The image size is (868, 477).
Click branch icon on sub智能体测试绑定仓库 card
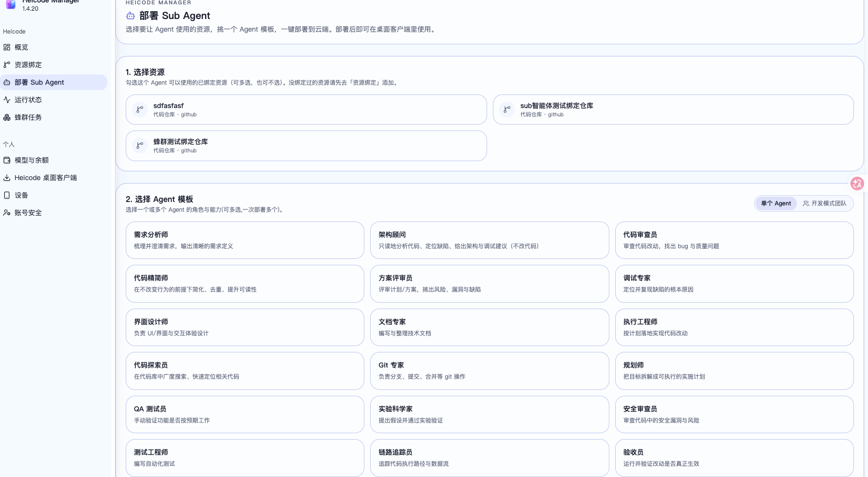point(507,110)
